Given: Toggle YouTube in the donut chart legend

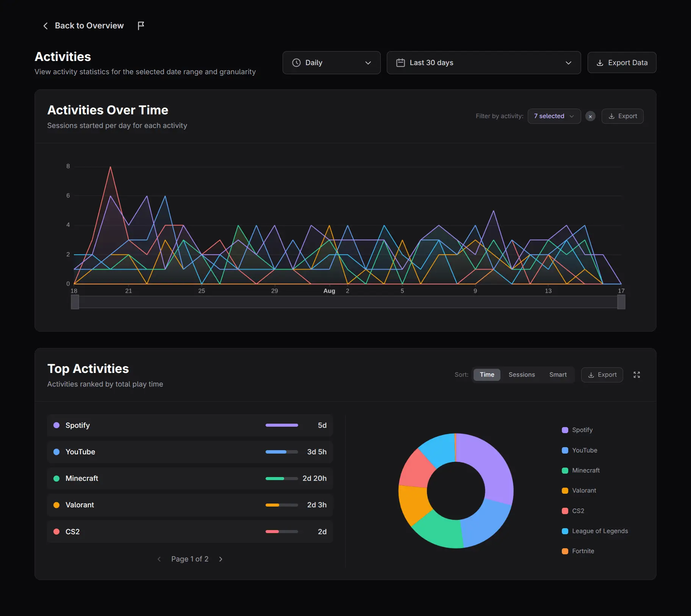Looking at the screenshot, I should pyautogui.click(x=579, y=450).
